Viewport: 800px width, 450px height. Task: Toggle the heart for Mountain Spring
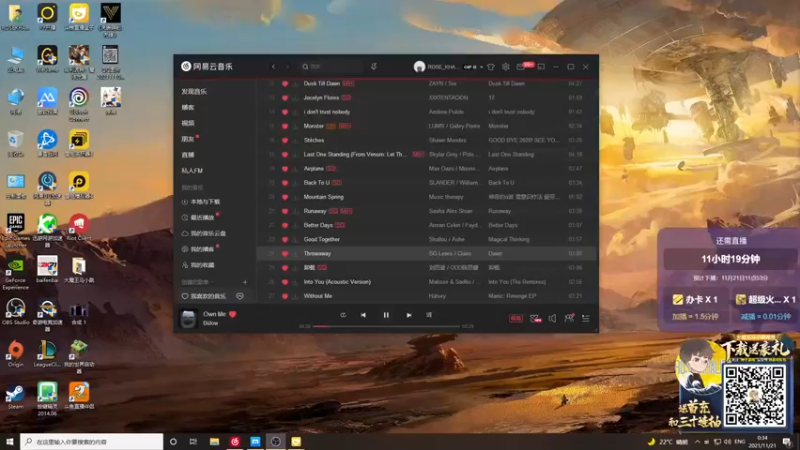285,197
